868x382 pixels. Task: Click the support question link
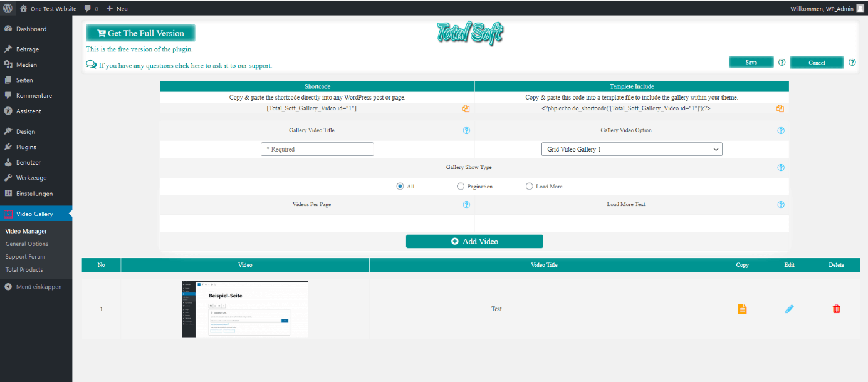179,65
